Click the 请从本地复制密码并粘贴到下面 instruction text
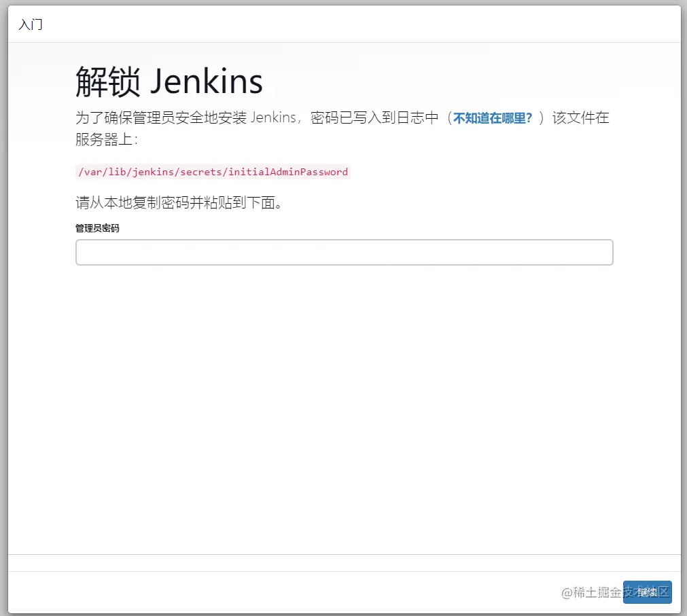The image size is (687, 616). pyautogui.click(x=179, y=202)
